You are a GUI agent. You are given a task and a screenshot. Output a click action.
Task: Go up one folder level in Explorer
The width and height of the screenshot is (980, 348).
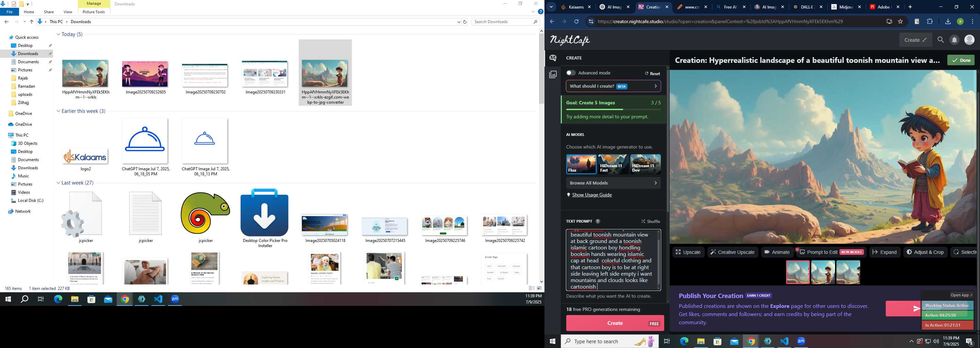pyautogui.click(x=32, y=22)
